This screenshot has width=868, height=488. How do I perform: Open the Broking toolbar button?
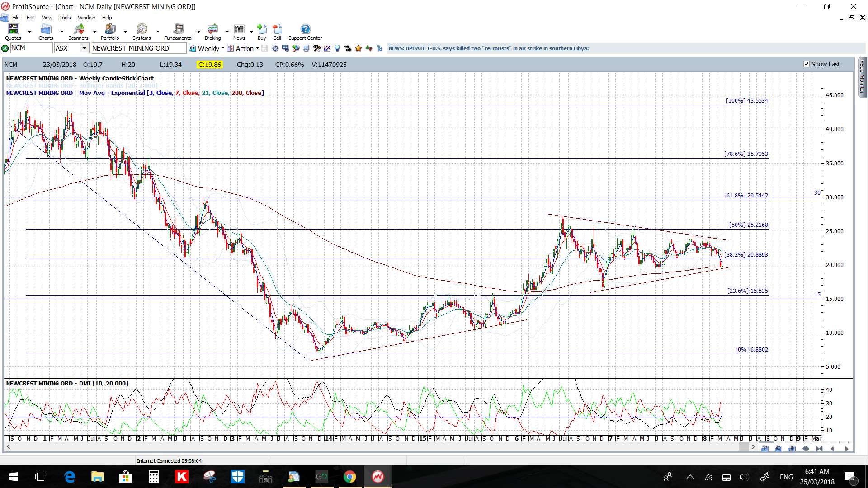(x=212, y=32)
